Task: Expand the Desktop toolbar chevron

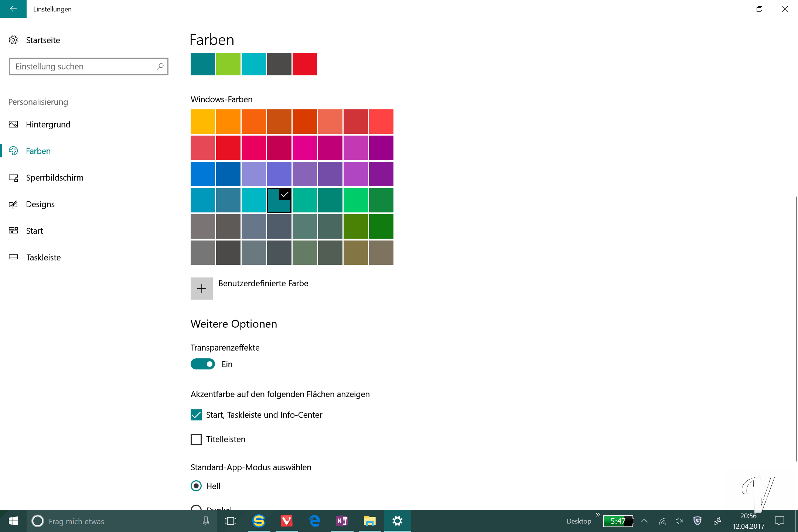Action: tap(597, 515)
